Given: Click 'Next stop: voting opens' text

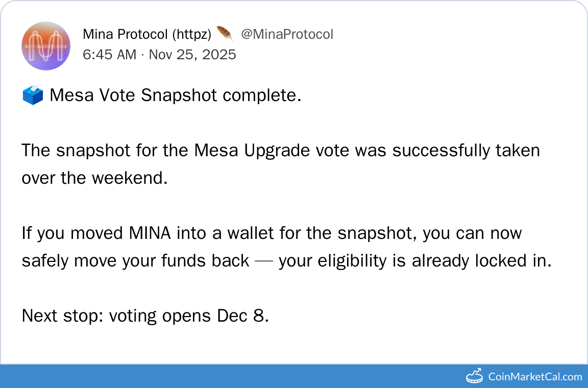Looking at the screenshot, I should point(116,316).
